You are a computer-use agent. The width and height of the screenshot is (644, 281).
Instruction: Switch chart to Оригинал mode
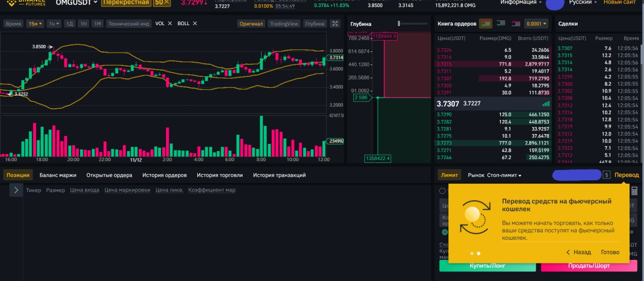coord(251,24)
